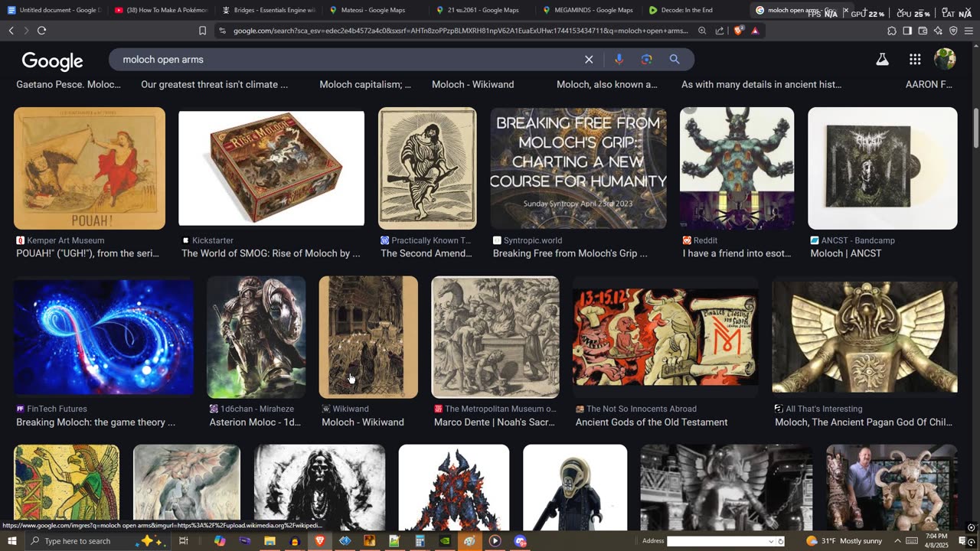Click the Google logo
980x551 pixels.
coord(52,60)
